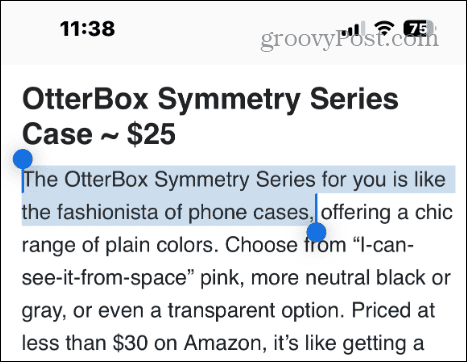Tap the word "Choose" in the paragraph

point(261,245)
